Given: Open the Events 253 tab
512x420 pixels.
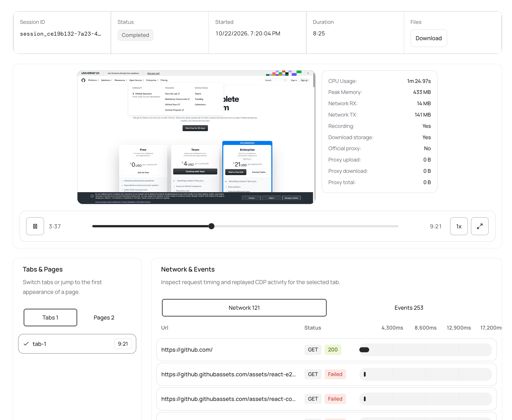Looking at the screenshot, I should click(409, 308).
